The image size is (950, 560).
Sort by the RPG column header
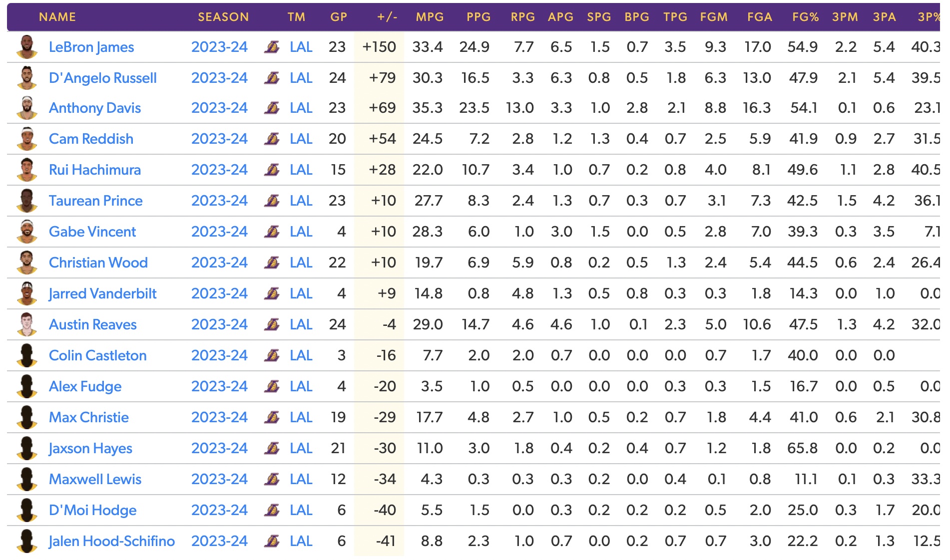(523, 17)
